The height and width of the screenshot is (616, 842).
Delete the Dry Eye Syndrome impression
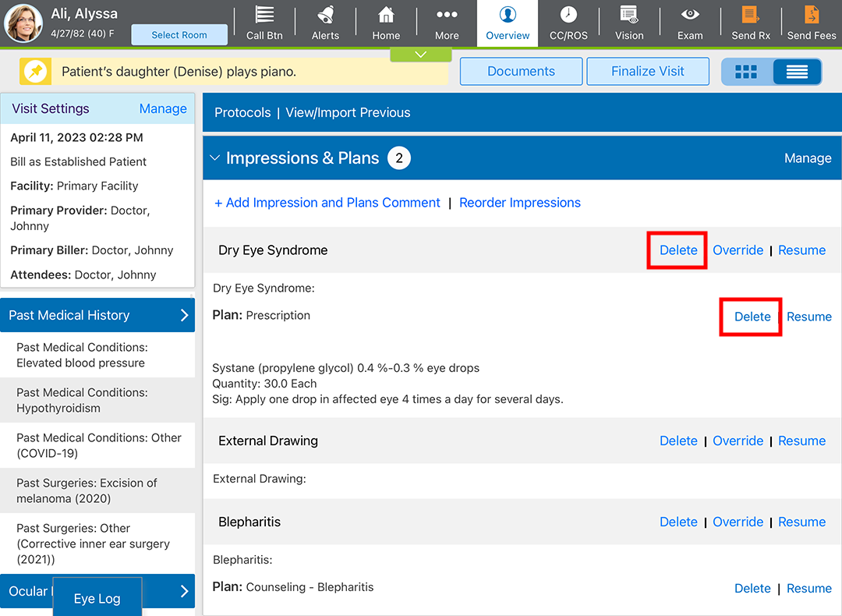point(677,250)
